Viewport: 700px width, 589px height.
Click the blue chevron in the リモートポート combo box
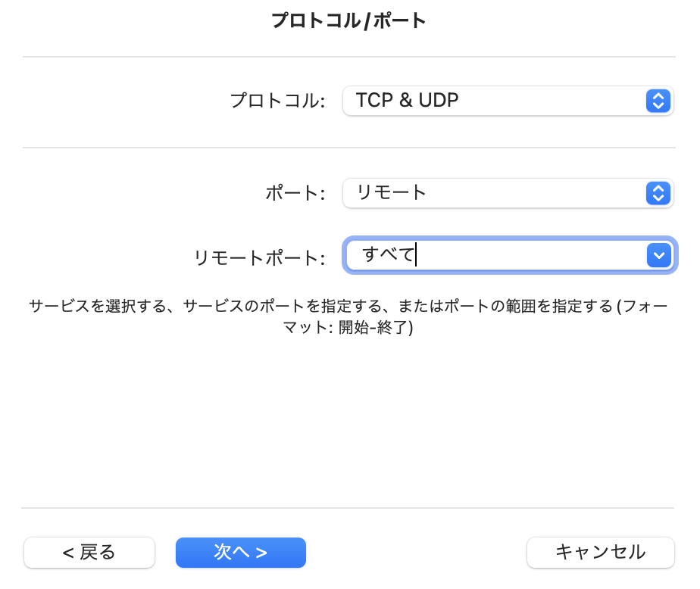pyautogui.click(x=659, y=255)
